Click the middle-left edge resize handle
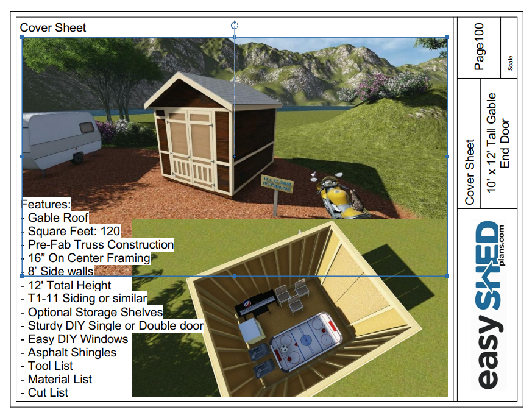The image size is (532, 418). 23,157
